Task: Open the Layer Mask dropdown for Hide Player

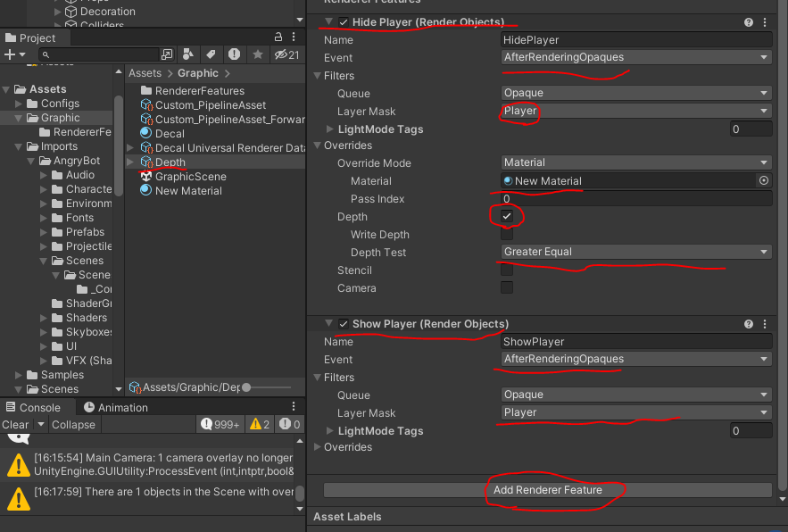Action: point(636,111)
